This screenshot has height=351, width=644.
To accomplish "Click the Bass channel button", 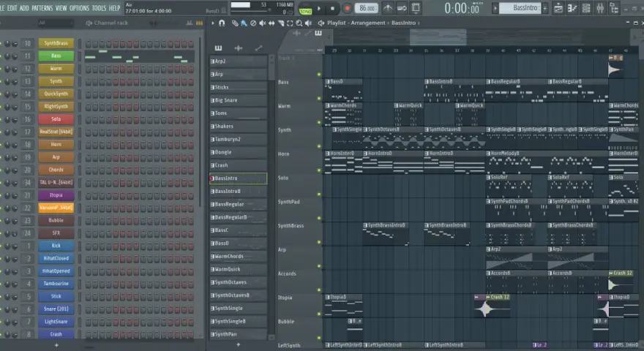I will point(56,56).
